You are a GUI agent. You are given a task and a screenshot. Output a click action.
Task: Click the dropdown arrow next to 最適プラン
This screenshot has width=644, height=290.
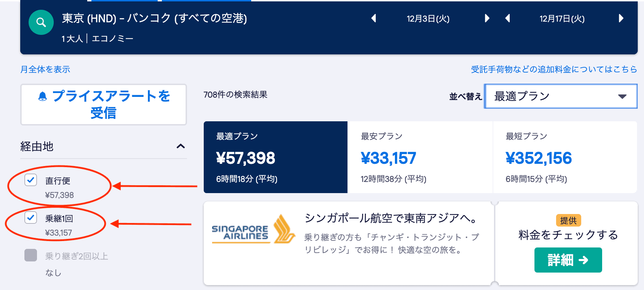[x=622, y=97]
